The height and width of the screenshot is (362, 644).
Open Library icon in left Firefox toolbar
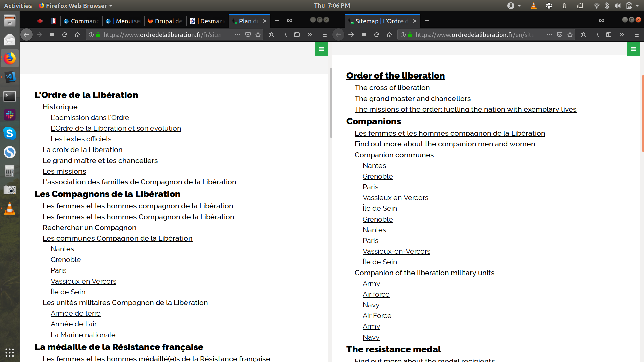(x=284, y=35)
